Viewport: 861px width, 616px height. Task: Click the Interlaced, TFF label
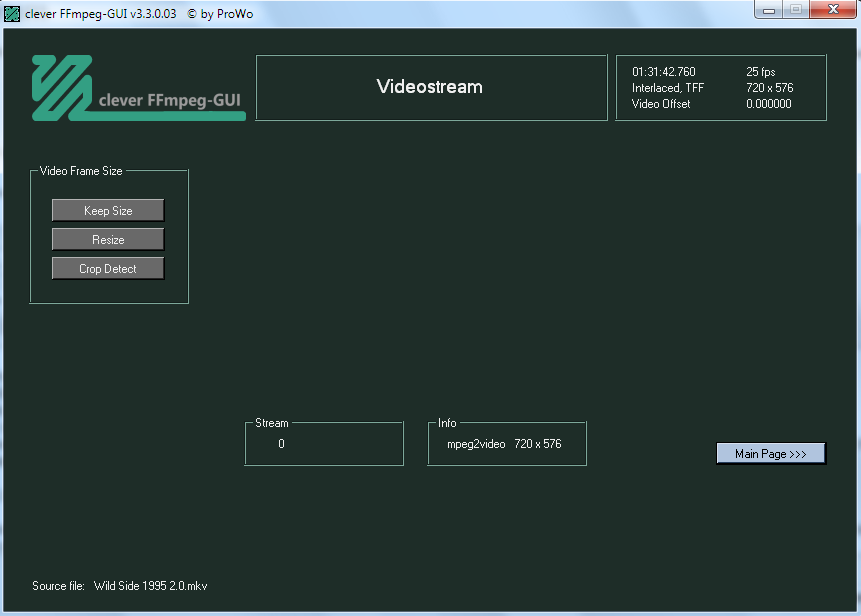click(x=668, y=88)
